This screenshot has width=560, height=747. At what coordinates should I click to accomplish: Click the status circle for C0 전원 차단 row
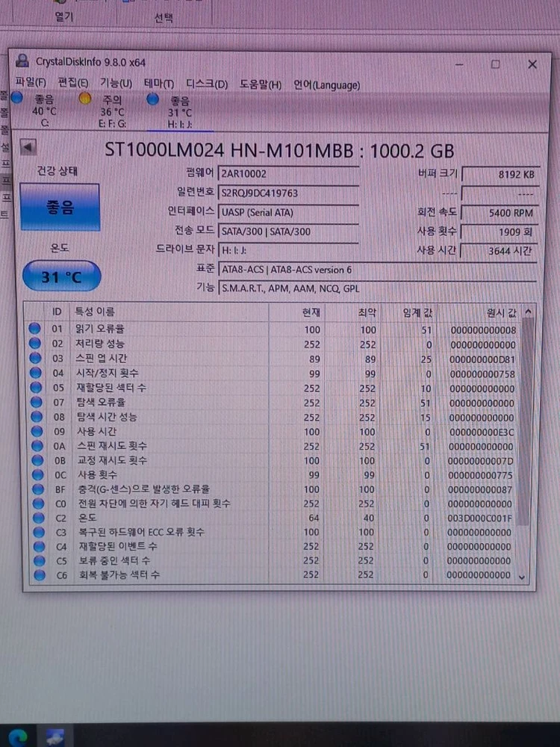pyautogui.click(x=39, y=503)
